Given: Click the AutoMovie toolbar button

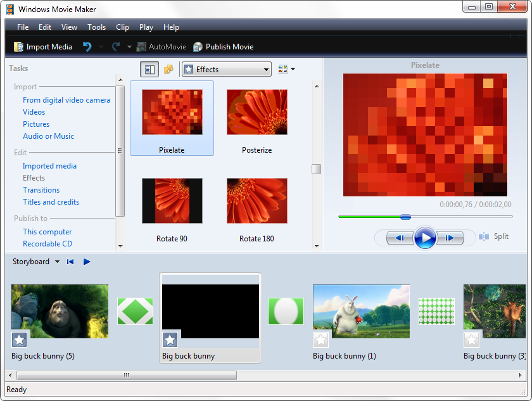Looking at the screenshot, I should pyautogui.click(x=161, y=47).
